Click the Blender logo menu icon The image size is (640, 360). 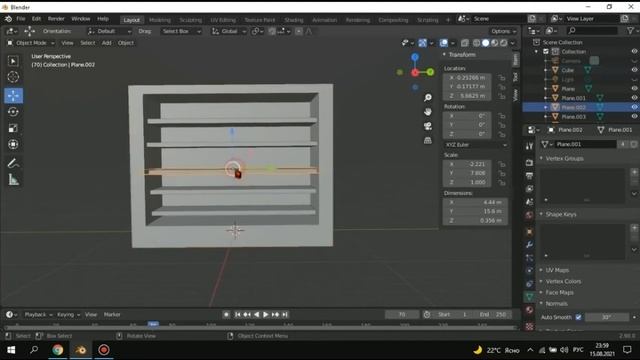8,19
